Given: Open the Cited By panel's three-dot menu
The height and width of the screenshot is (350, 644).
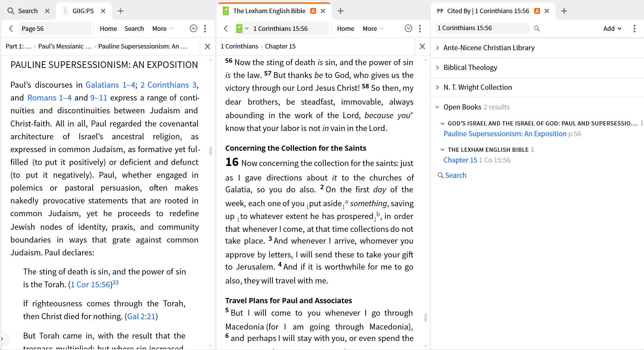Looking at the screenshot, I should pos(635,28).
